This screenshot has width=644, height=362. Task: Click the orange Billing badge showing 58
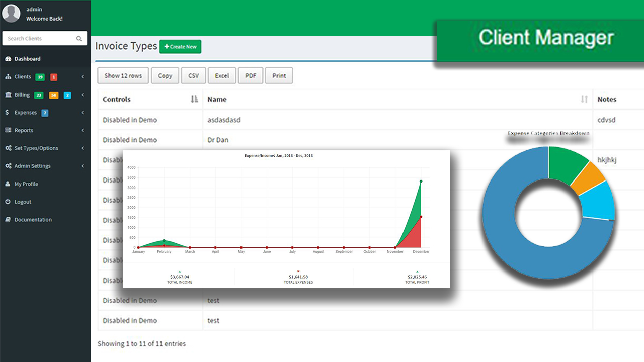pyautogui.click(x=53, y=95)
